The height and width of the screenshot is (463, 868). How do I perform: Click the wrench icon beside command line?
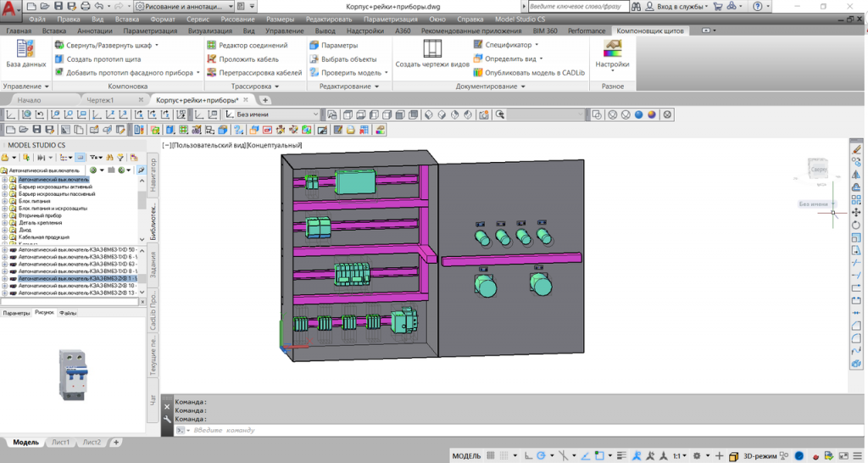click(167, 419)
